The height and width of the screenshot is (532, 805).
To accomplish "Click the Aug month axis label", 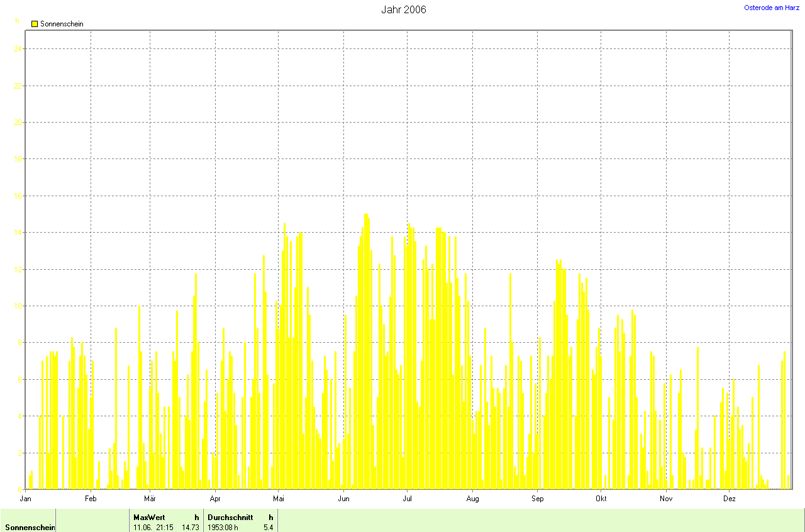I will click(x=472, y=499).
